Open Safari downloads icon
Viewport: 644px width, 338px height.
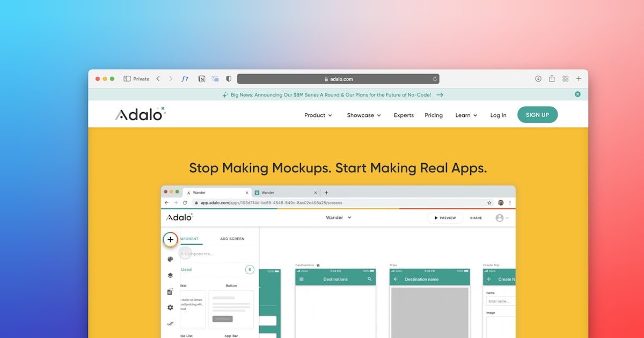click(x=538, y=79)
